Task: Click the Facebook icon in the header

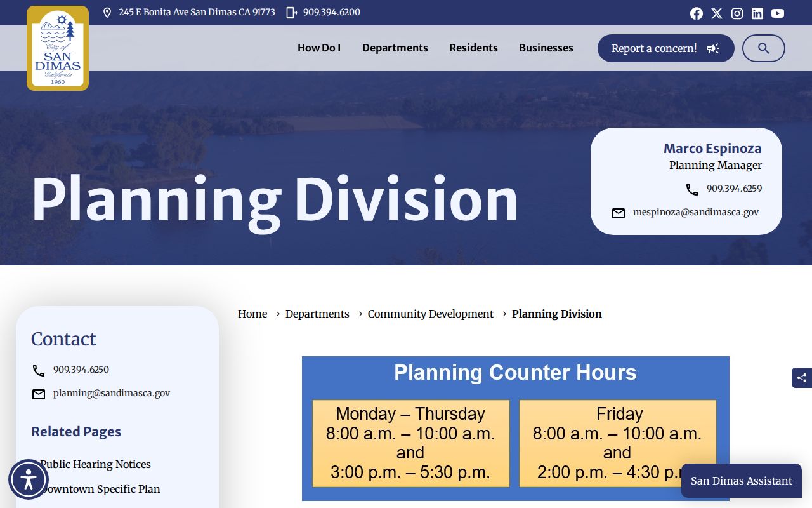Action: click(x=697, y=13)
